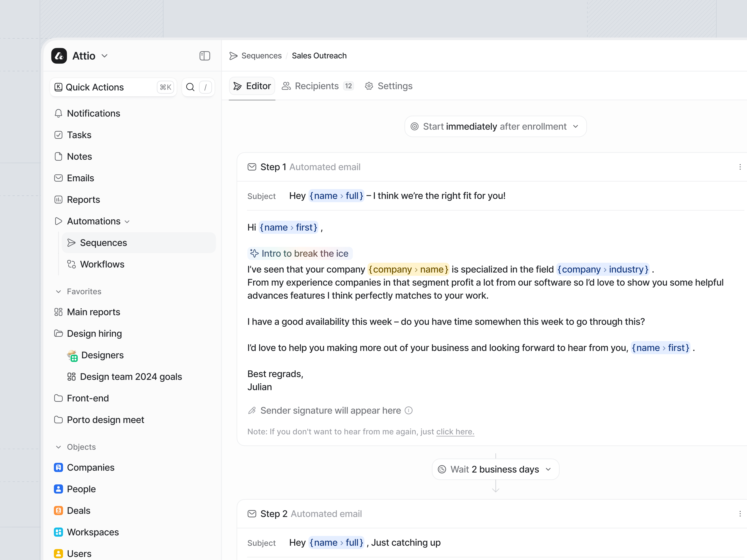Viewport: 747px width, 560px height.
Task: Open the Attio workspace switcher chevron
Action: [105, 56]
